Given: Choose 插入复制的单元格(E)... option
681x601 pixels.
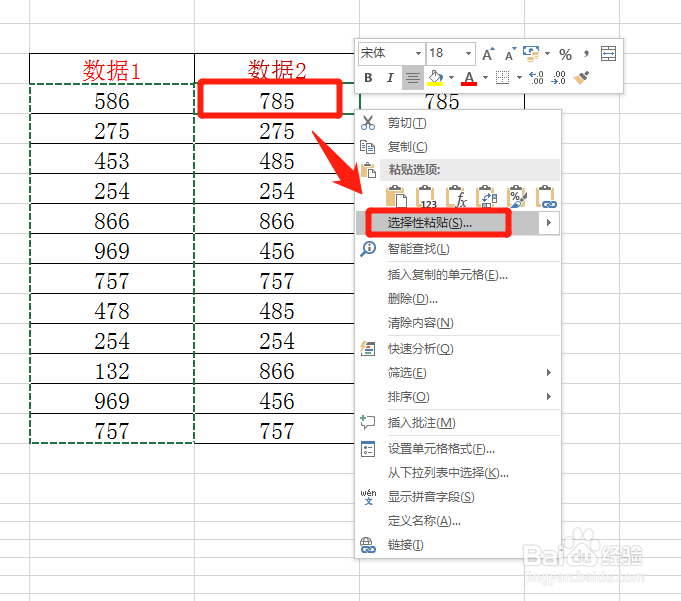Looking at the screenshot, I should [458, 275].
